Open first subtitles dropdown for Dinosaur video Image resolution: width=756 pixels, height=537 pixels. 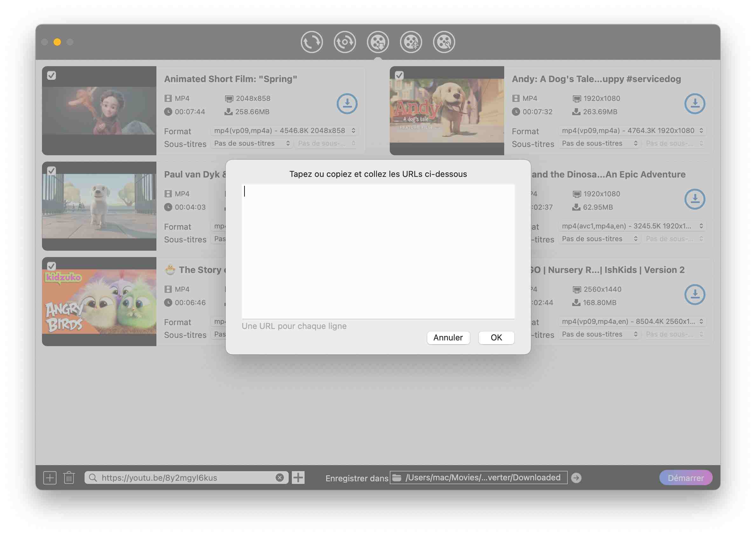[x=599, y=239]
